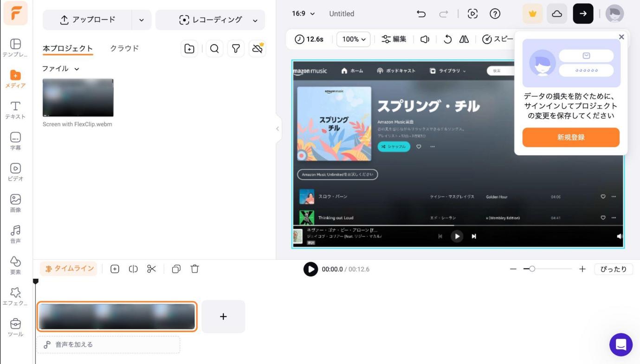This screenshot has height=364, width=640.
Task: Delete the selected clip with trash icon
Action: [x=195, y=269]
